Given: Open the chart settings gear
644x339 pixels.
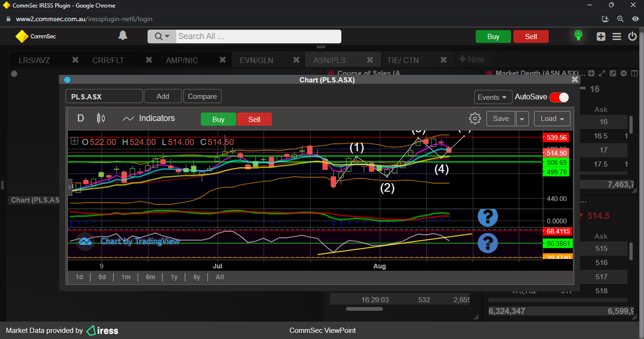Looking at the screenshot, I should pyautogui.click(x=475, y=119).
